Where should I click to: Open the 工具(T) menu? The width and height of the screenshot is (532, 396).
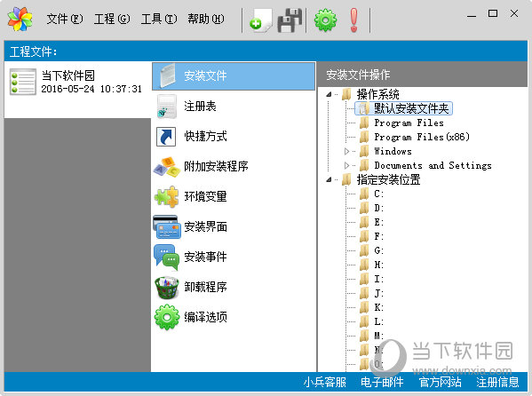(x=159, y=19)
